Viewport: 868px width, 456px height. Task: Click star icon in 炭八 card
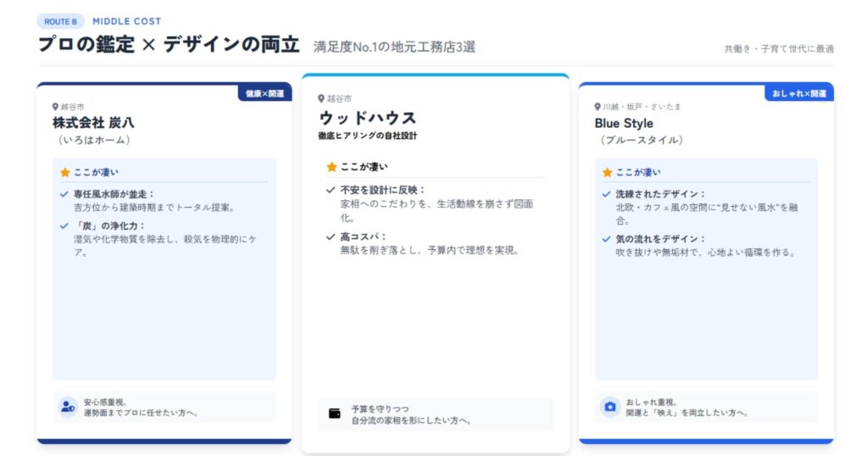point(64,173)
